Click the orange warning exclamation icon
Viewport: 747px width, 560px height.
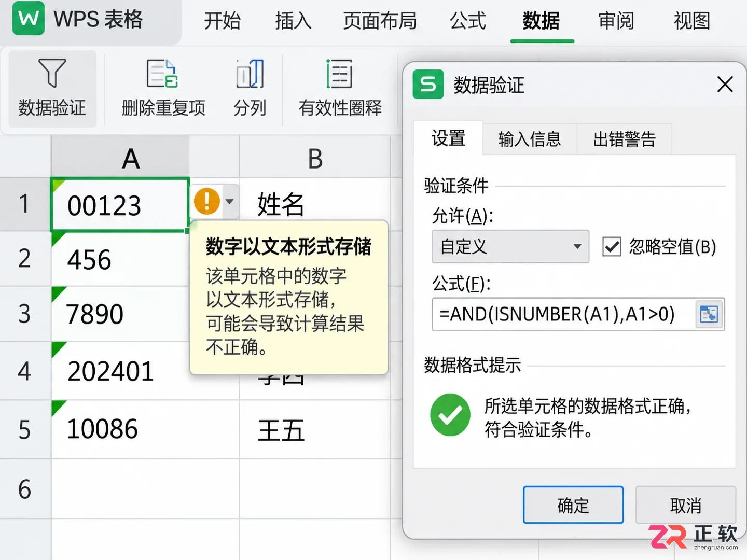207,201
